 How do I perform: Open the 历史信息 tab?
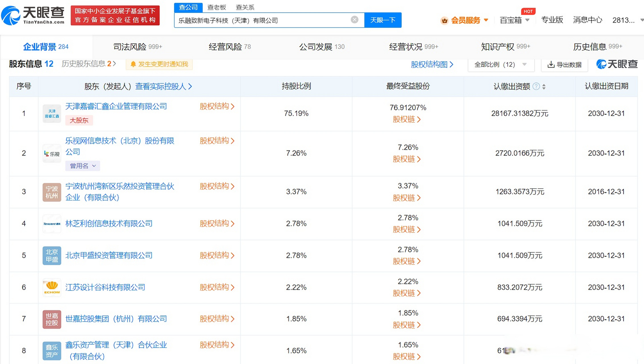coord(598,47)
